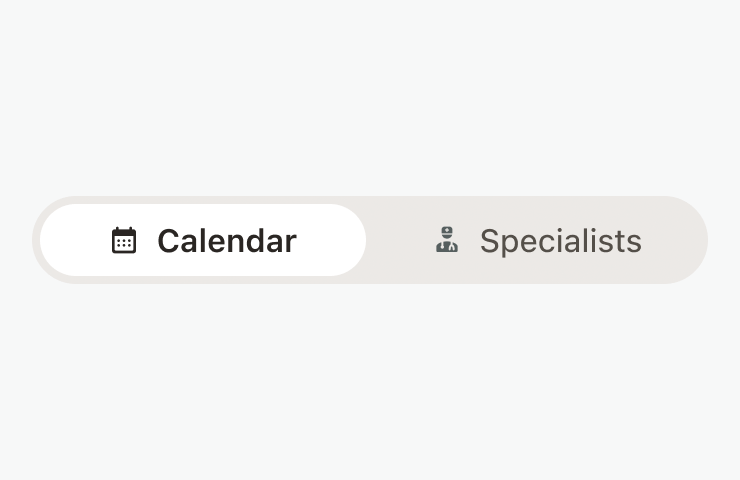Click the specialist doctor icon
This screenshot has height=480, width=740.
[447, 241]
